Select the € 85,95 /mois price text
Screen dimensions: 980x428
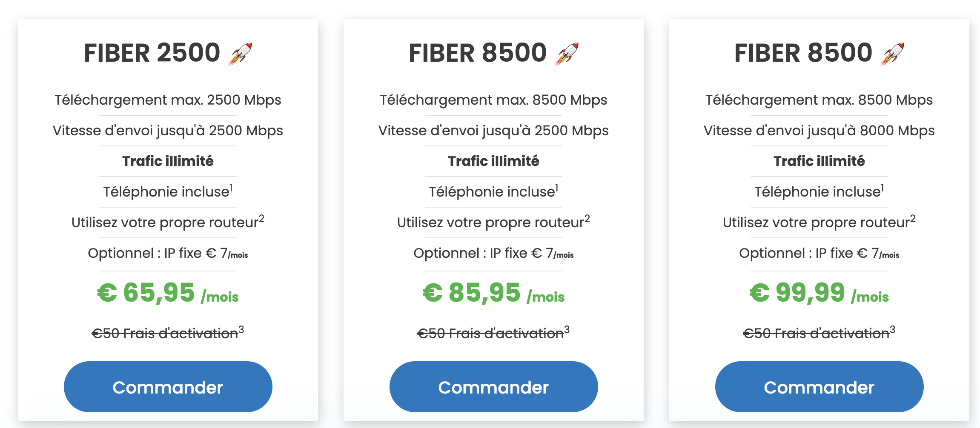[x=493, y=293]
